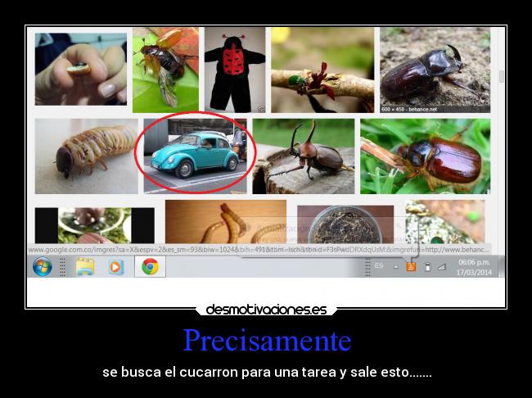Click the browser vertical scrollbar thumb

(501, 76)
